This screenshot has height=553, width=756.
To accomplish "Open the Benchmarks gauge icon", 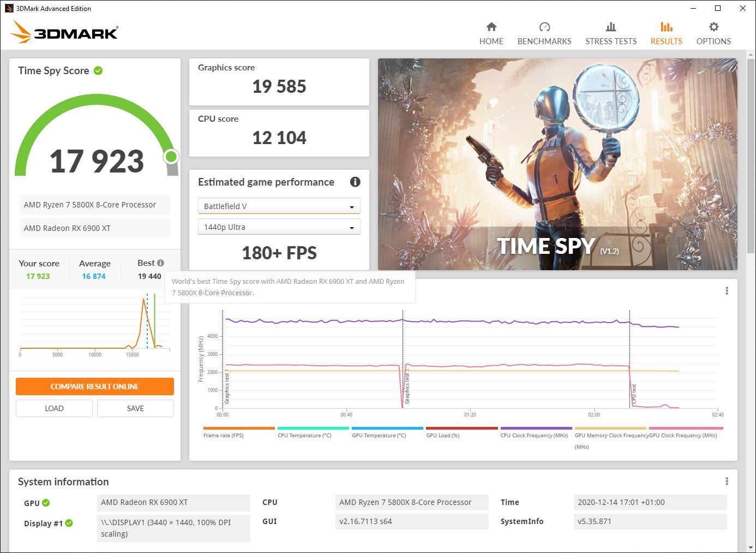I will click(544, 27).
